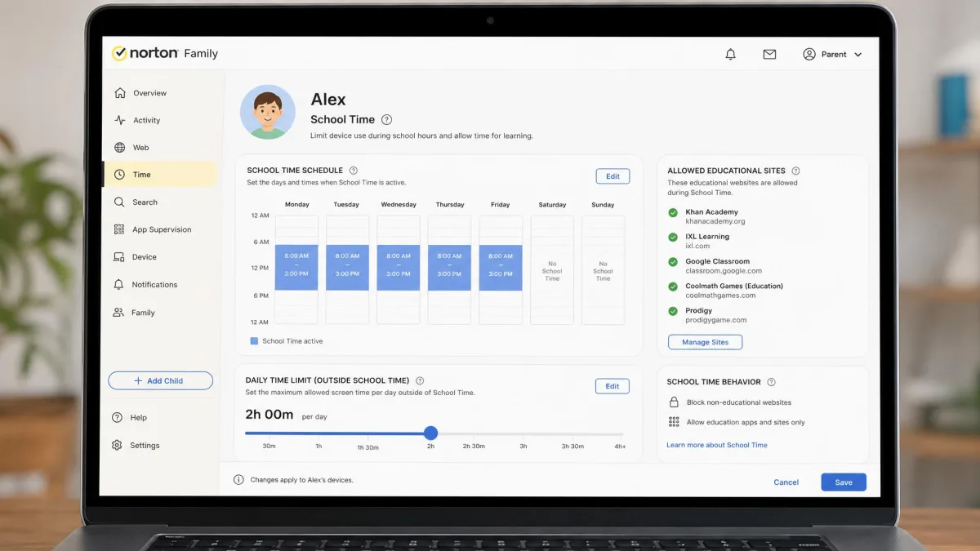
Task: Open Web section in sidebar
Action: click(160, 148)
